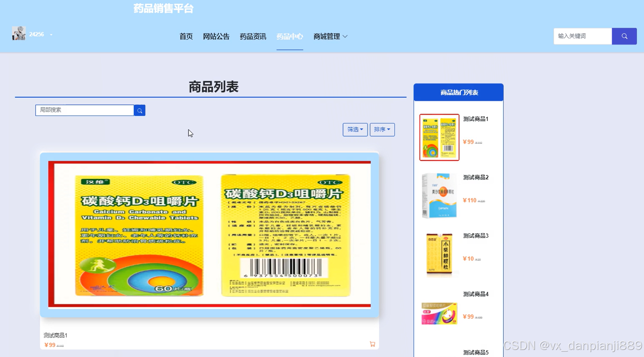Screen dimensions: 644x357
Task: Go to 首页 in the navigation
Action: pos(186,37)
